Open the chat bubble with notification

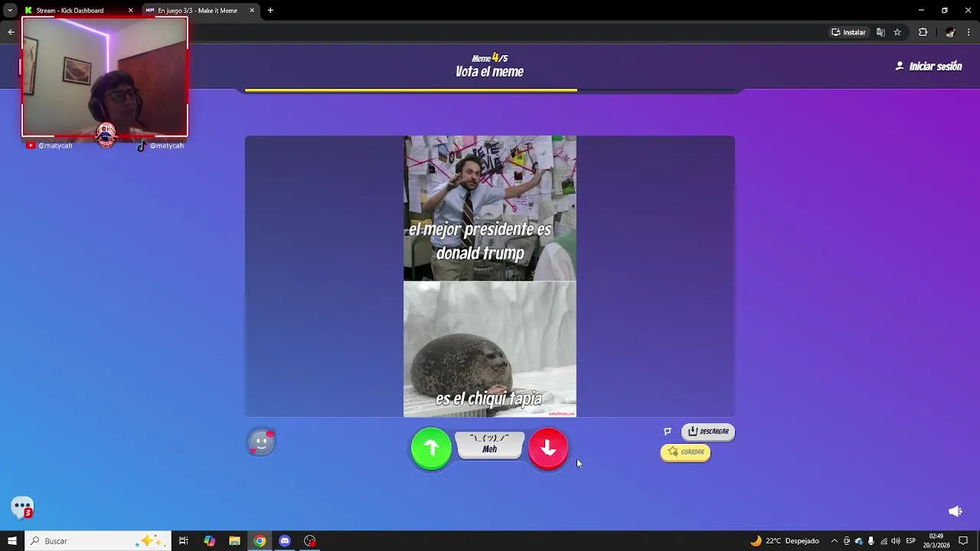pyautogui.click(x=22, y=507)
